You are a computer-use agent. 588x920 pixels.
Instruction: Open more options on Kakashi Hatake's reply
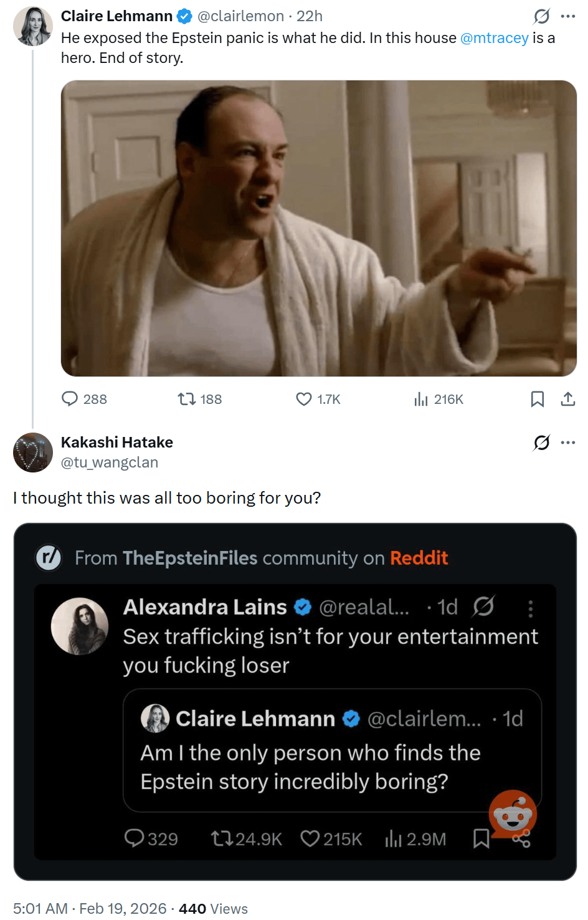(567, 443)
